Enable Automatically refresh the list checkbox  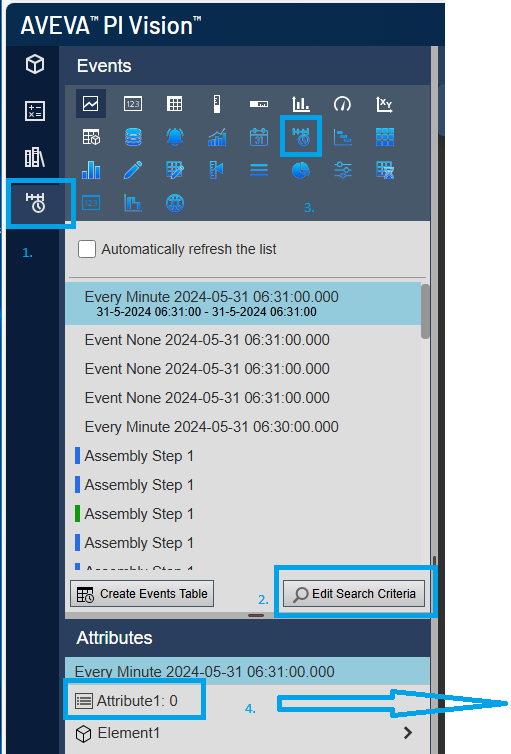click(87, 249)
